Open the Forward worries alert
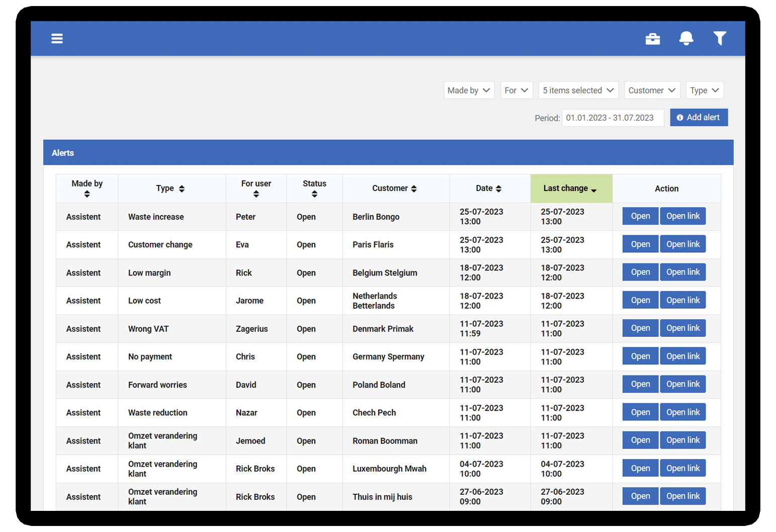 click(x=640, y=384)
